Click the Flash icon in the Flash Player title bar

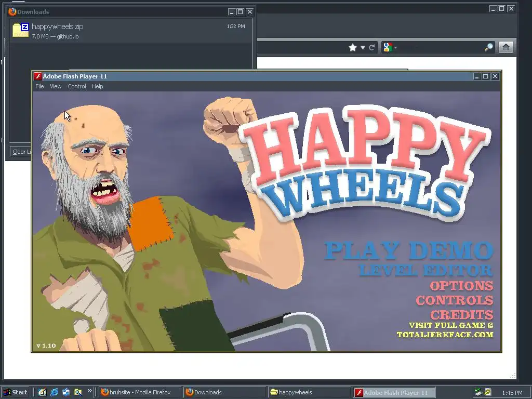point(37,76)
